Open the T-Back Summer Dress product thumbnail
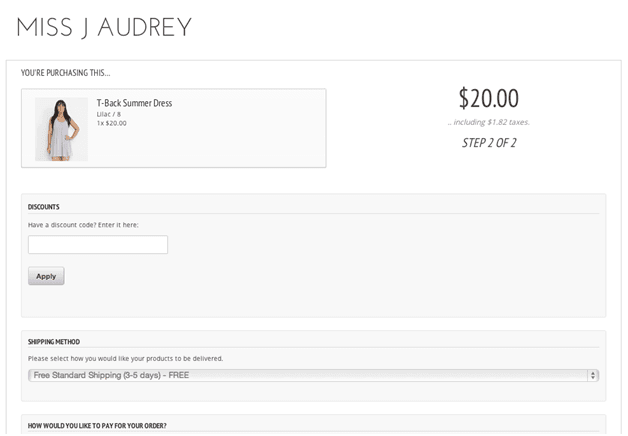The height and width of the screenshot is (436, 628). click(x=61, y=129)
